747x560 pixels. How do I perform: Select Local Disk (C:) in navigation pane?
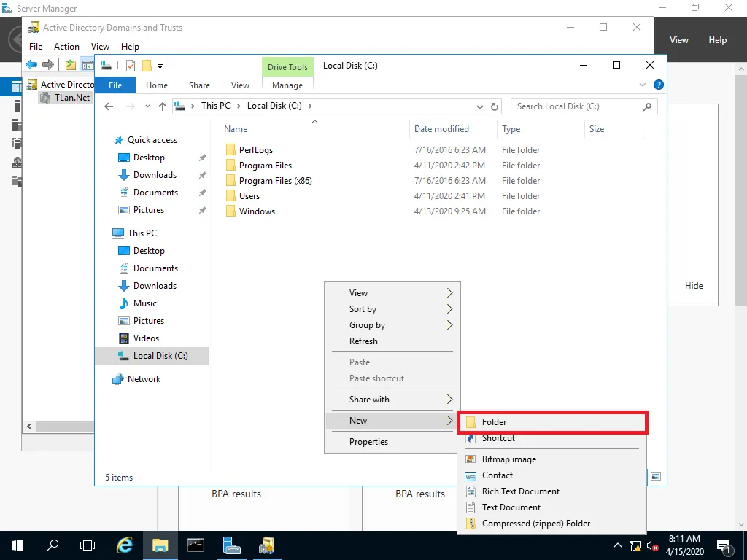click(152, 356)
